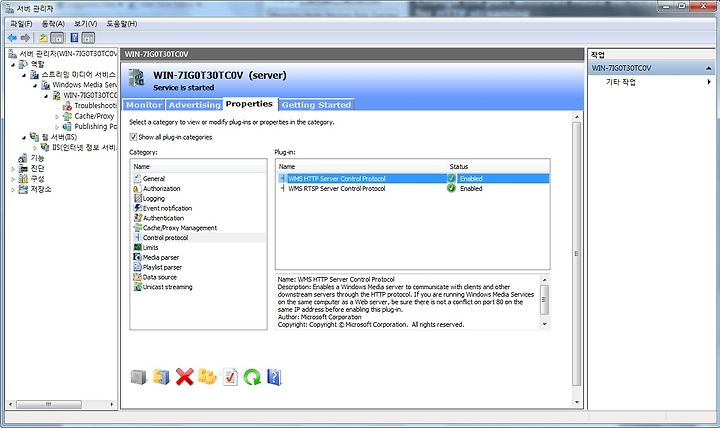Click the main panel vertical scrollbar thumb
This screenshot has width=720, height=428.
(577, 253)
